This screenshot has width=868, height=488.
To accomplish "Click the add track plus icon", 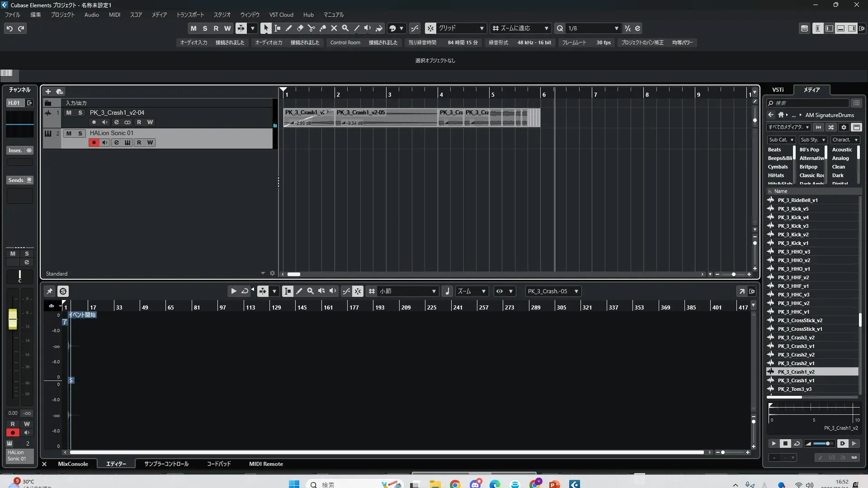I will pos(48,92).
